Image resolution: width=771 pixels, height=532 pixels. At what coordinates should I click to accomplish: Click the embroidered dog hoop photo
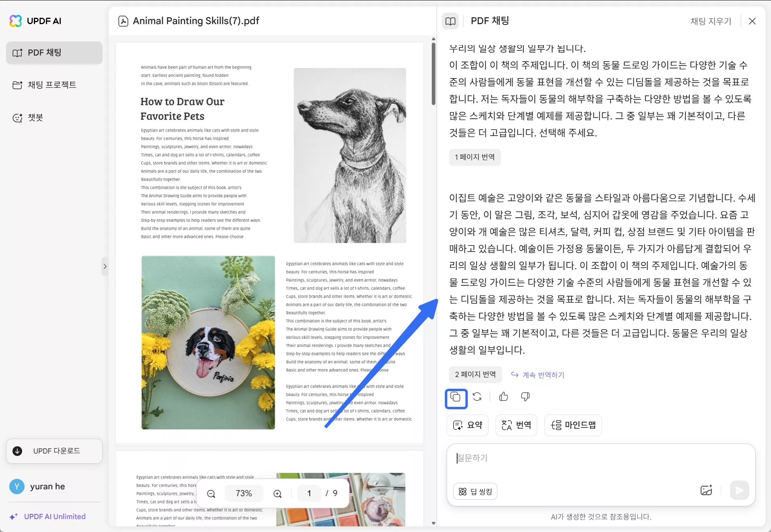(208, 342)
